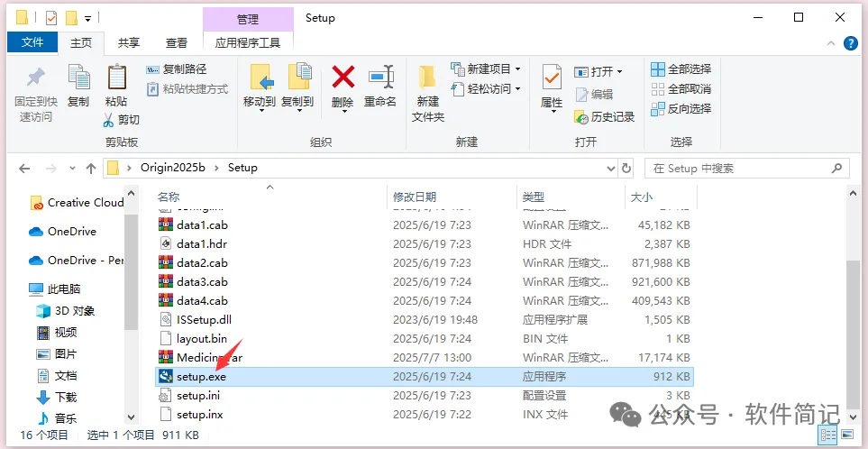This screenshot has height=449, width=868.
Task: Click the Up one level arrow
Action: click(x=91, y=169)
